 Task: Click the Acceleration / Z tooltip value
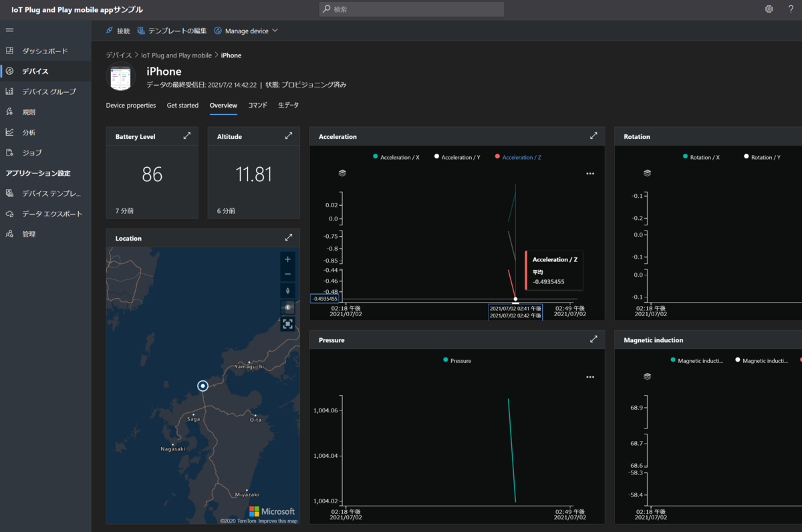click(548, 281)
